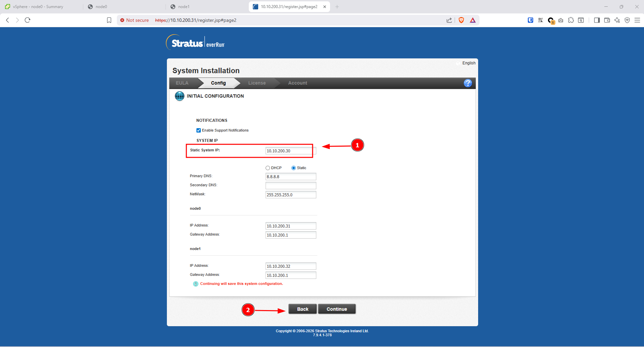Open the browser hamburger menu
Viewport: 644px width, 347px height.
[x=637, y=20]
